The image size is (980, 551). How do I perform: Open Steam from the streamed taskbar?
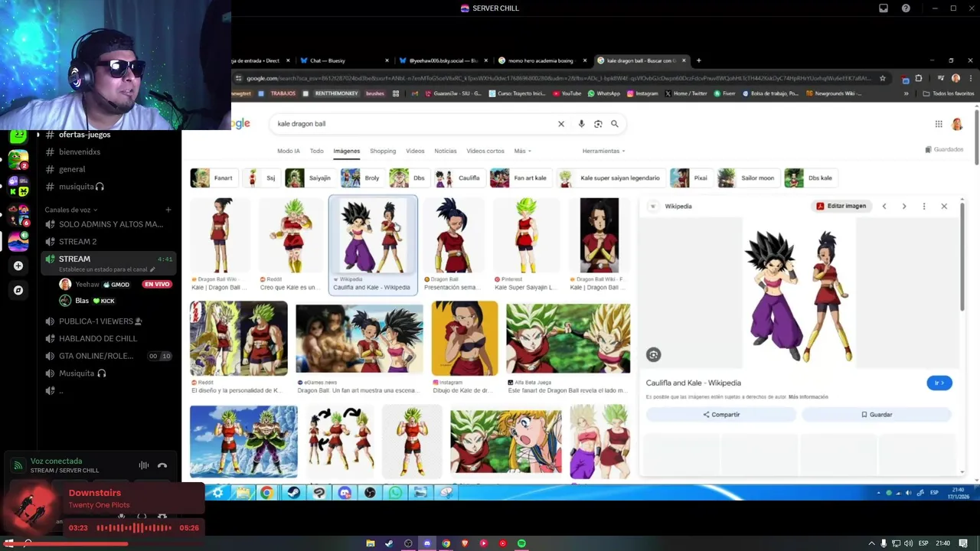tap(294, 493)
